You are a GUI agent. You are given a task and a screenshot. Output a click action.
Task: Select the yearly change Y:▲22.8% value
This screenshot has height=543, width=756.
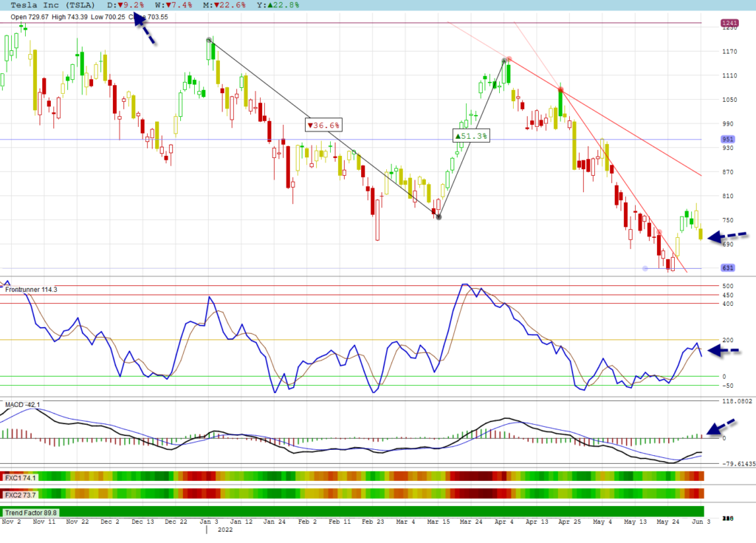coord(278,5)
